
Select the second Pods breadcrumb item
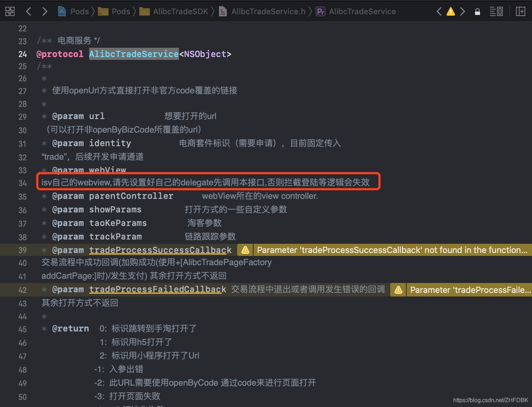(121, 11)
